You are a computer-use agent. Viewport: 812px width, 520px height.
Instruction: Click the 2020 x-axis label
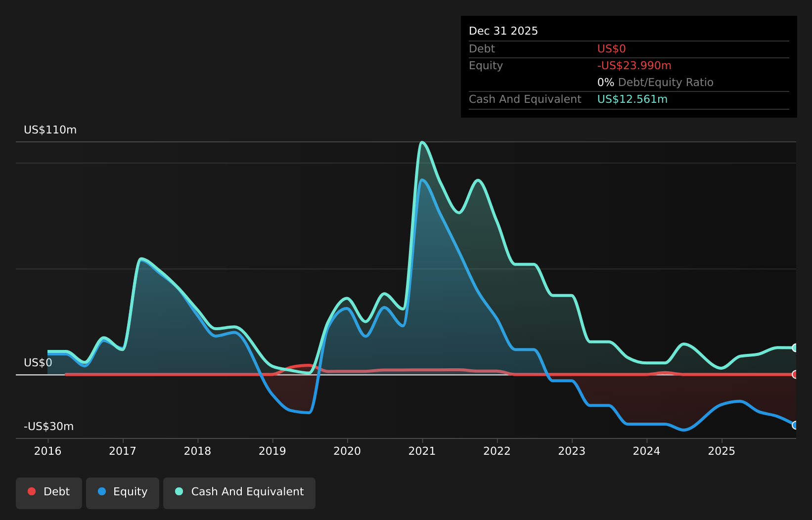tap(347, 451)
